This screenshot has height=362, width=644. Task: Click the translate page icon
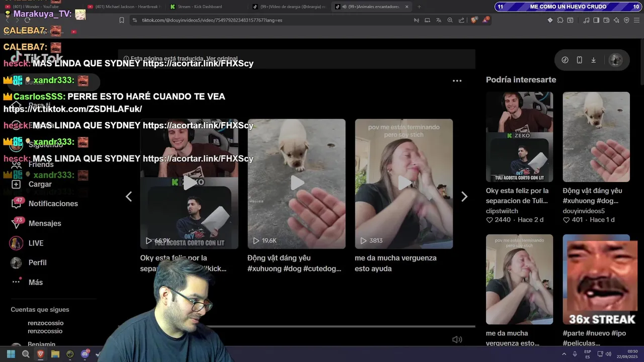click(x=438, y=20)
